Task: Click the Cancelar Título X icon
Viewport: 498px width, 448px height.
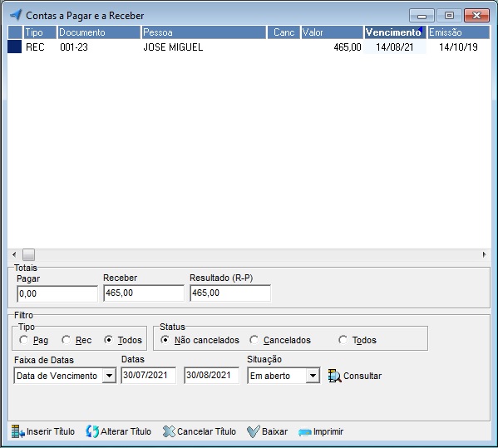Action: pos(169,431)
